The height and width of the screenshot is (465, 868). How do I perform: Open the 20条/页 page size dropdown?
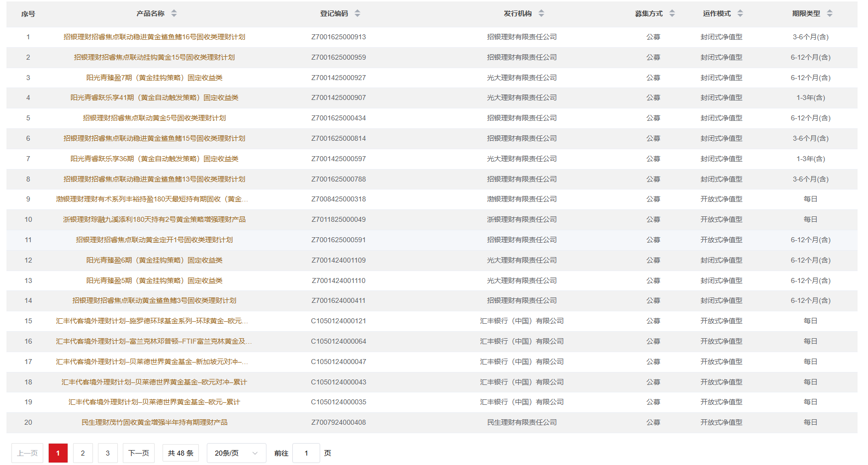tap(236, 453)
